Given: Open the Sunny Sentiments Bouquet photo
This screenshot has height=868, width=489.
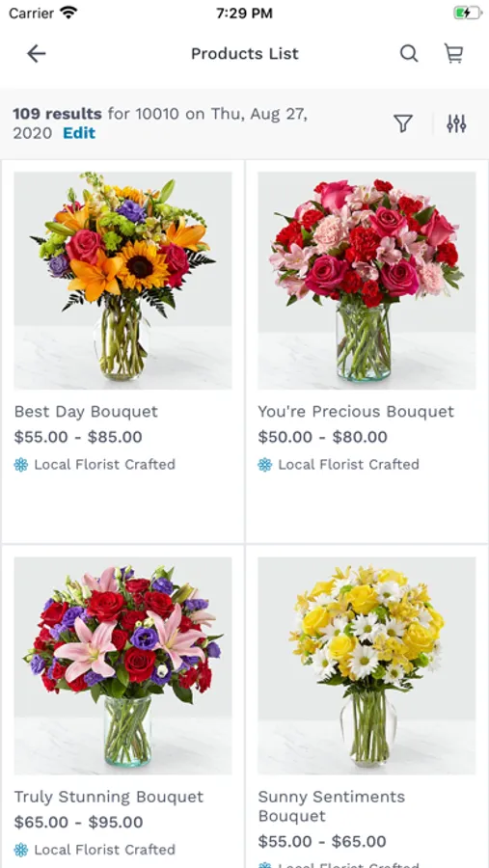Looking at the screenshot, I should pyautogui.click(x=367, y=665).
